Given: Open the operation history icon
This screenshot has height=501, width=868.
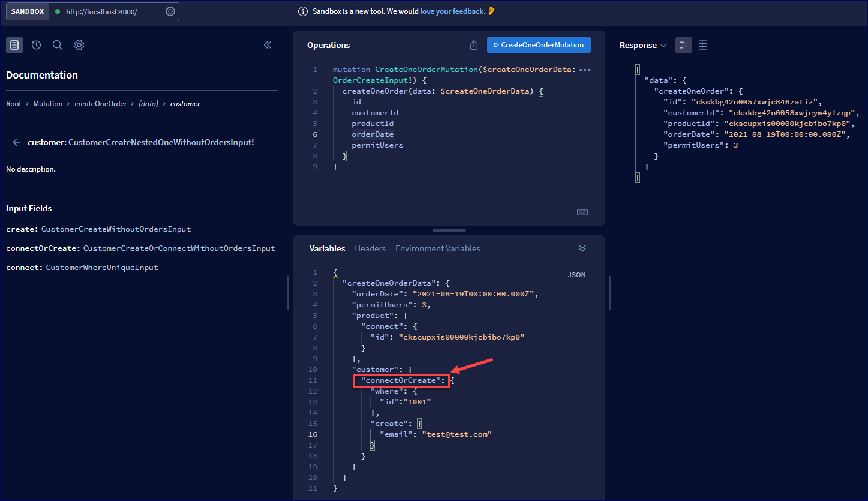Looking at the screenshot, I should [x=36, y=45].
